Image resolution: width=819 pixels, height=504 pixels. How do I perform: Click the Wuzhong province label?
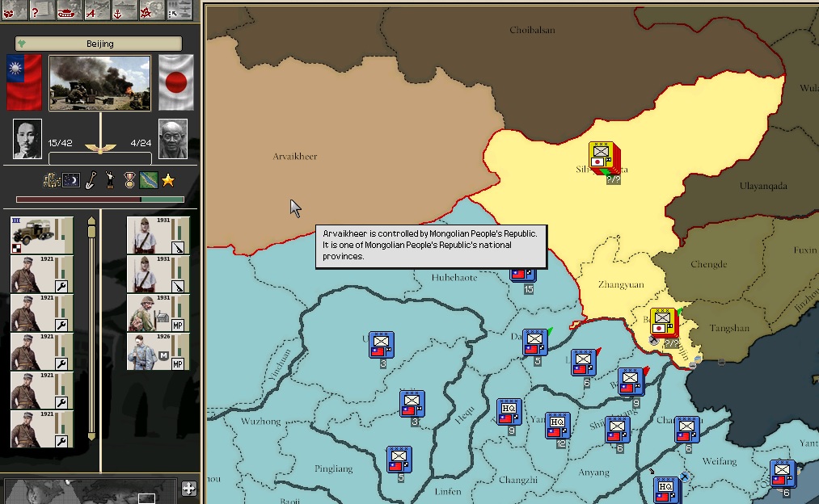(260, 421)
